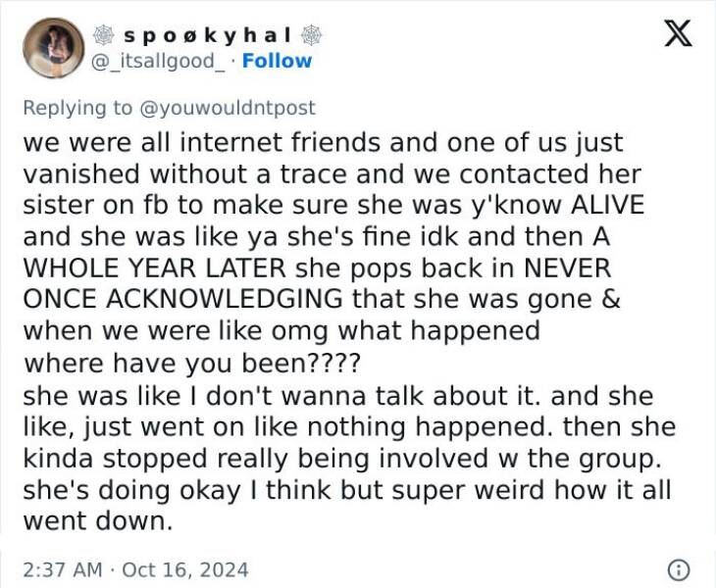This screenshot has height=588, width=716.
Task: Click the "where have you been????" line
Action: (192, 364)
